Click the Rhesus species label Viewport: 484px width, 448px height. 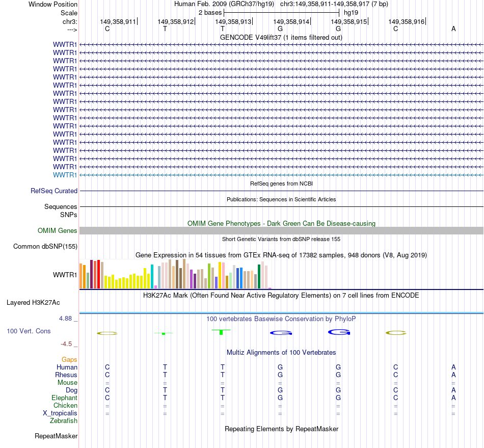[x=66, y=375]
